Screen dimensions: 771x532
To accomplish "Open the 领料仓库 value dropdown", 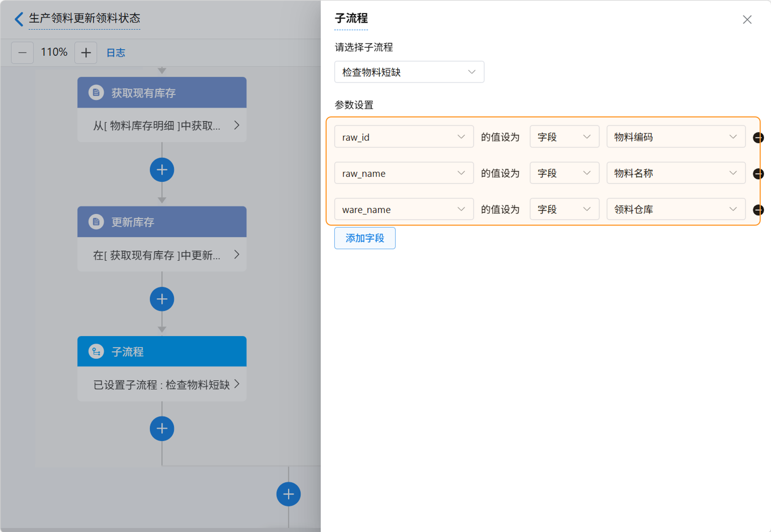I will 676,209.
